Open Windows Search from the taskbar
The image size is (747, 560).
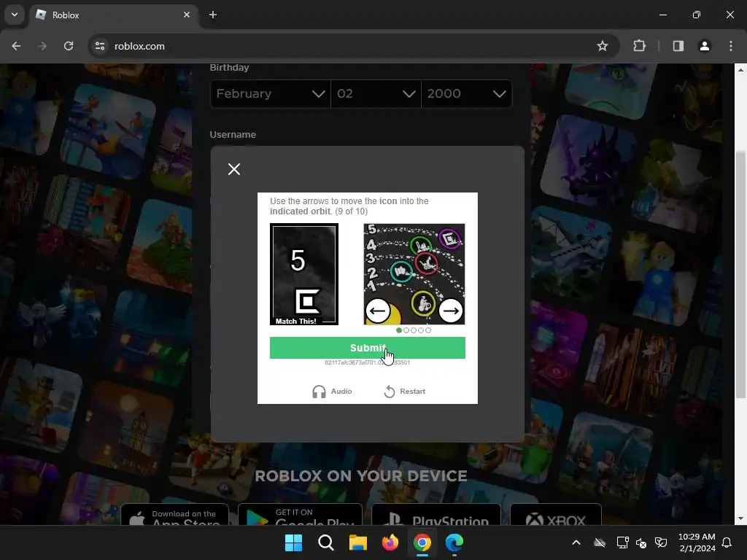(326, 542)
